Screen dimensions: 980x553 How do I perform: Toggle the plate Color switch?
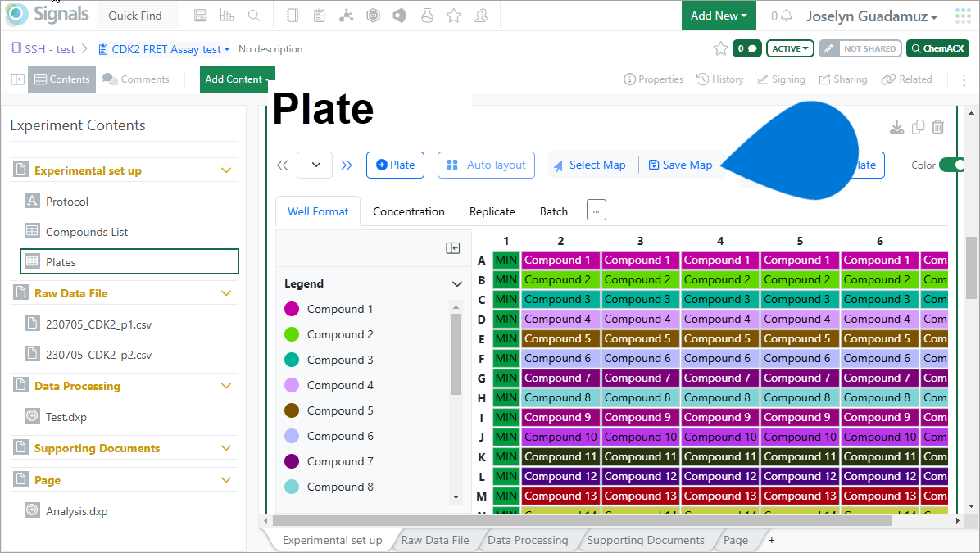pos(952,165)
